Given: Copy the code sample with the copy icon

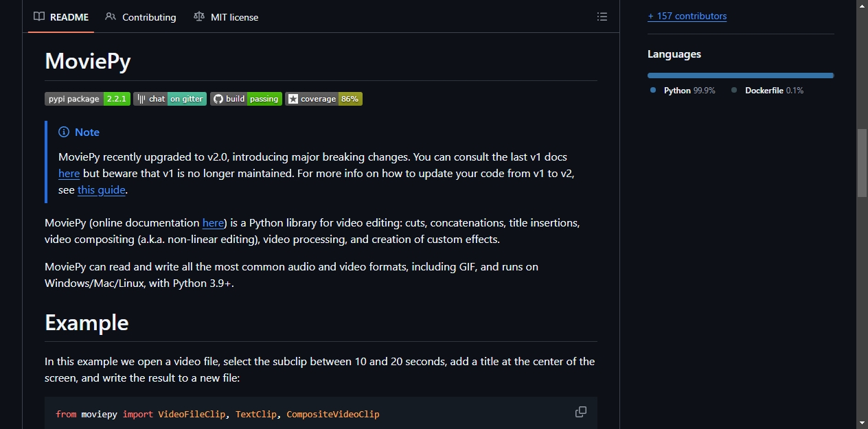Looking at the screenshot, I should tap(581, 412).
